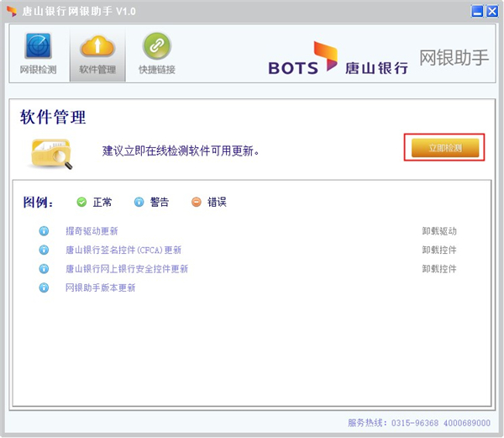Open the 快捷链接 green link icon
Viewport: 504px width, 438px height.
click(157, 45)
